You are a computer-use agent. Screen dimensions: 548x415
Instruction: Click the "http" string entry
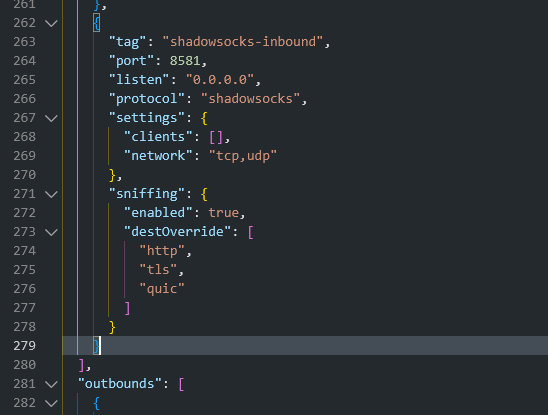tap(162, 251)
